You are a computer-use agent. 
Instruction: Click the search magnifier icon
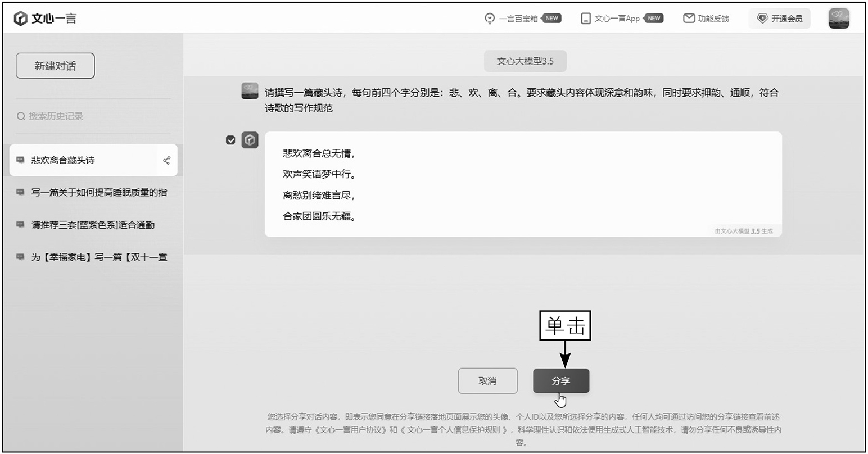pos(21,116)
